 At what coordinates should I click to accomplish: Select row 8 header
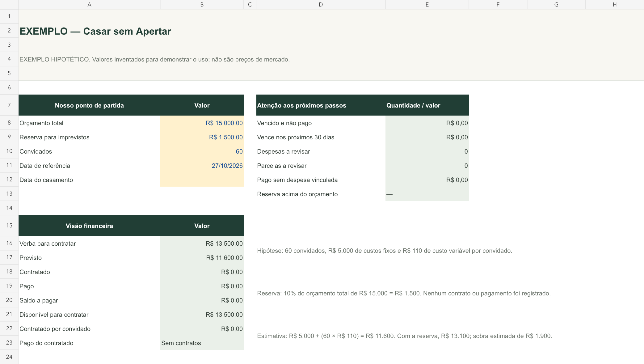coord(9,123)
